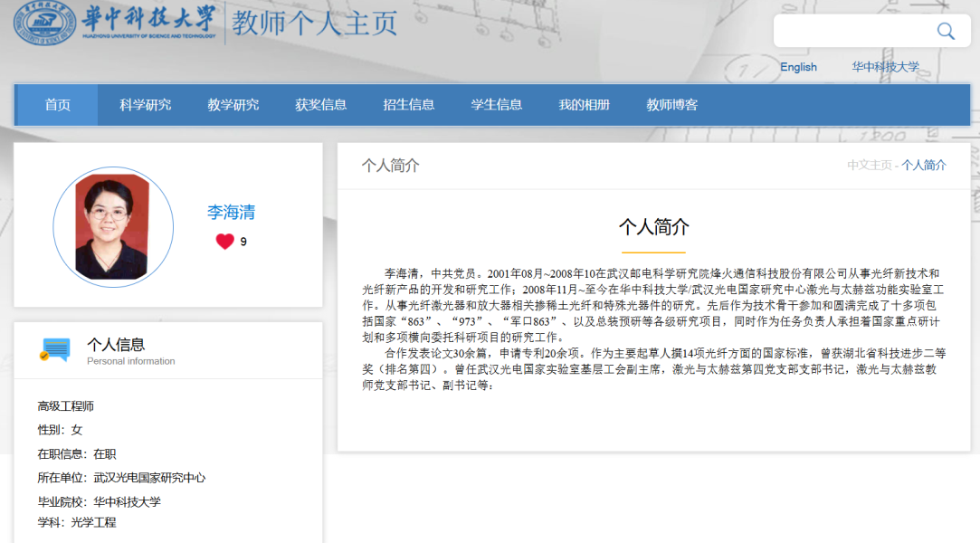Click the 中文主页 breadcrumb link
This screenshot has width=980, height=543.
click(x=869, y=165)
